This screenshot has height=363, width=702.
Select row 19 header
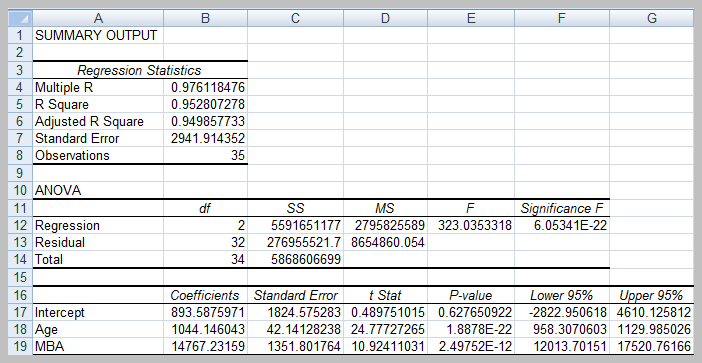(21, 346)
